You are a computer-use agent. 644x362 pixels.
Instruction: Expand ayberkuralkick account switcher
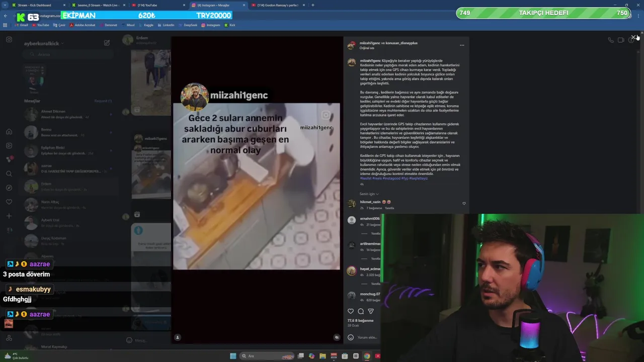pyautogui.click(x=44, y=44)
